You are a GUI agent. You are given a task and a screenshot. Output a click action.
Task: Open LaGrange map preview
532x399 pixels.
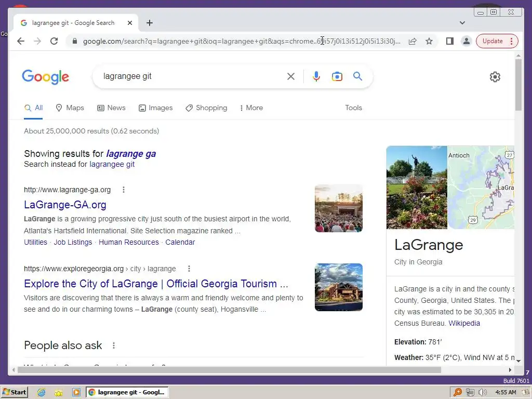[481, 187]
